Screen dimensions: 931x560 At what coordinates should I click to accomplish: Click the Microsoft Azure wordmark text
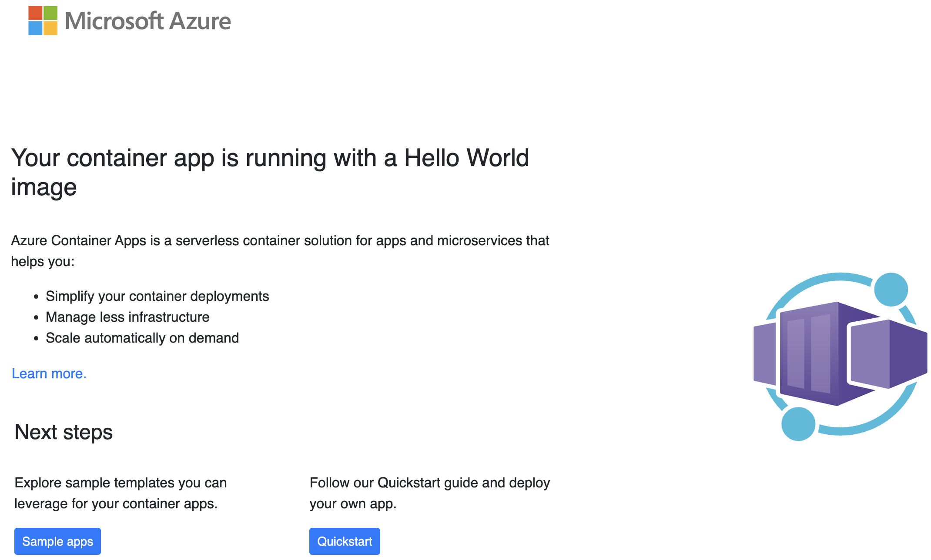[x=148, y=21]
